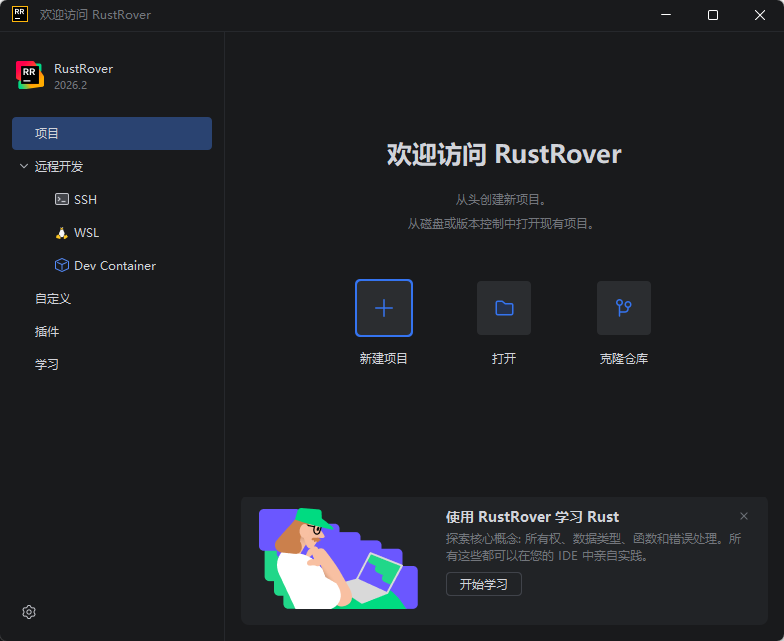The height and width of the screenshot is (641, 784).
Task: Click the RR icon in title bar
Action: 20,14
